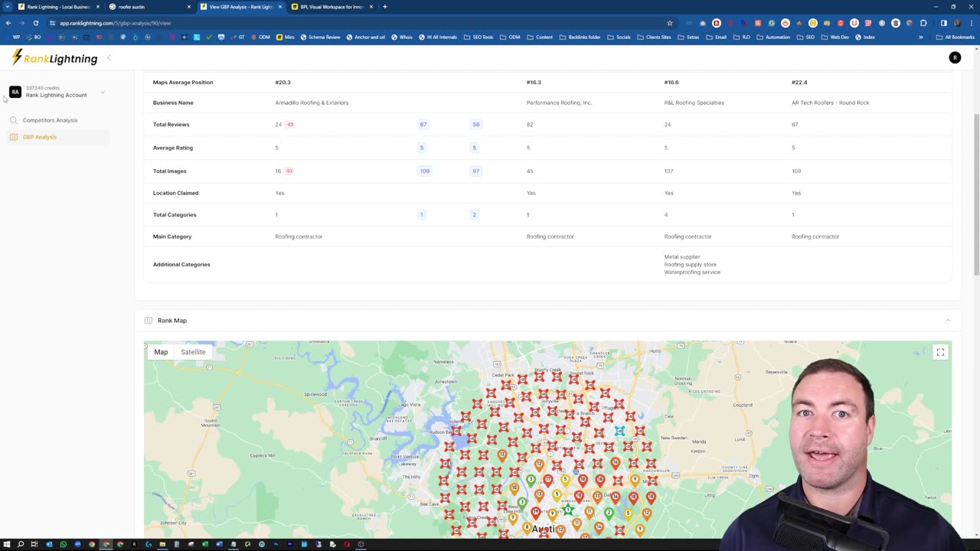Click the blue 67 Total Reviews badge
This screenshot has width=980, height=551.
click(423, 125)
